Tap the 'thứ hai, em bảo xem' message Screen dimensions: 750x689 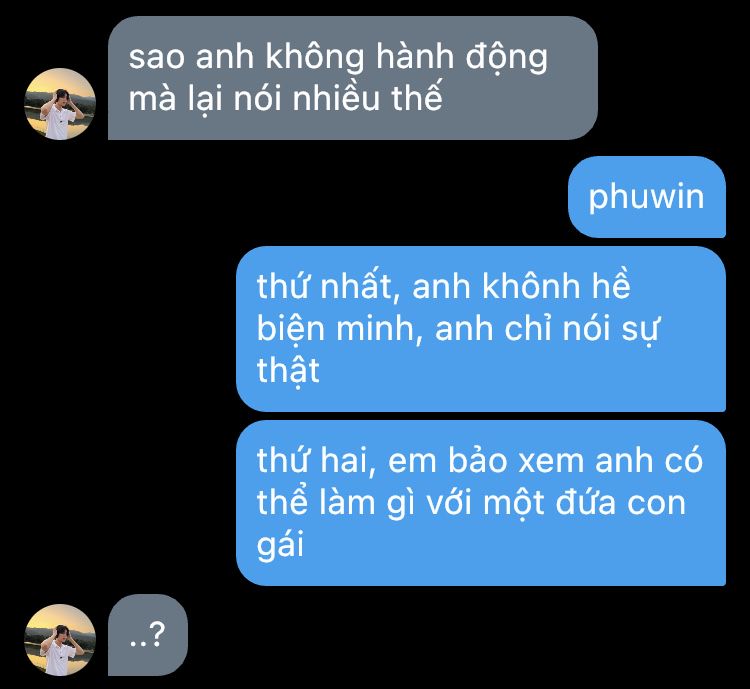(x=481, y=503)
